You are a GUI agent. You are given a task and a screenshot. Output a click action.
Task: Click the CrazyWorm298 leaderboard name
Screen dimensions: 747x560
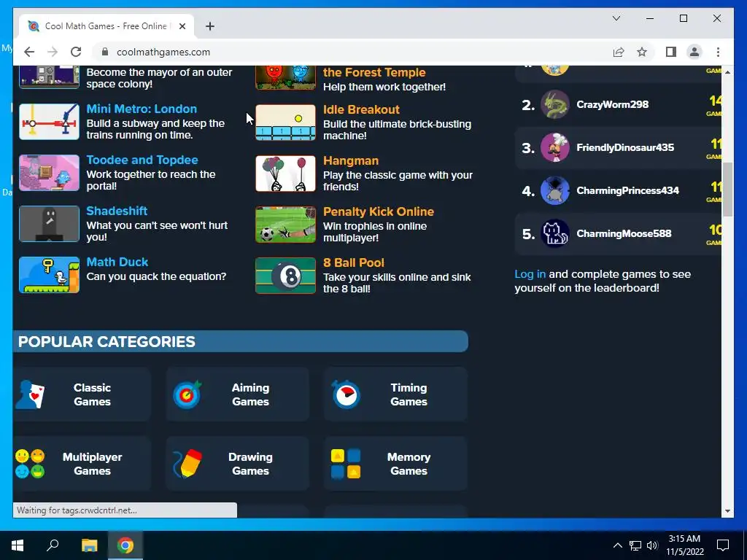612,104
